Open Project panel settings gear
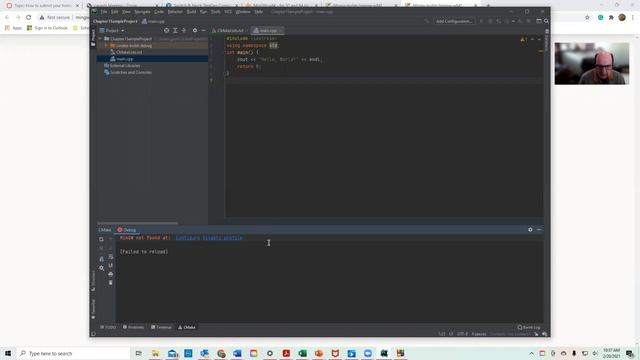The width and height of the screenshot is (640, 360). pyautogui.click(x=195, y=31)
